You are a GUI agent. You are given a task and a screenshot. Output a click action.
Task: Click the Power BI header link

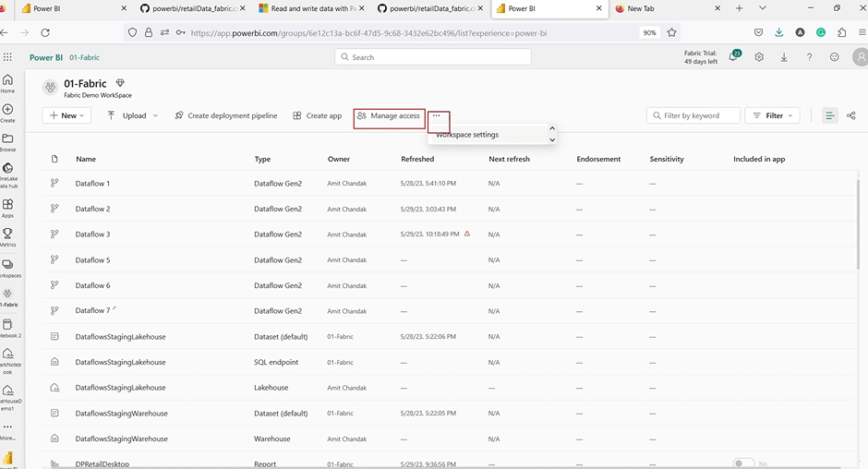(46, 57)
